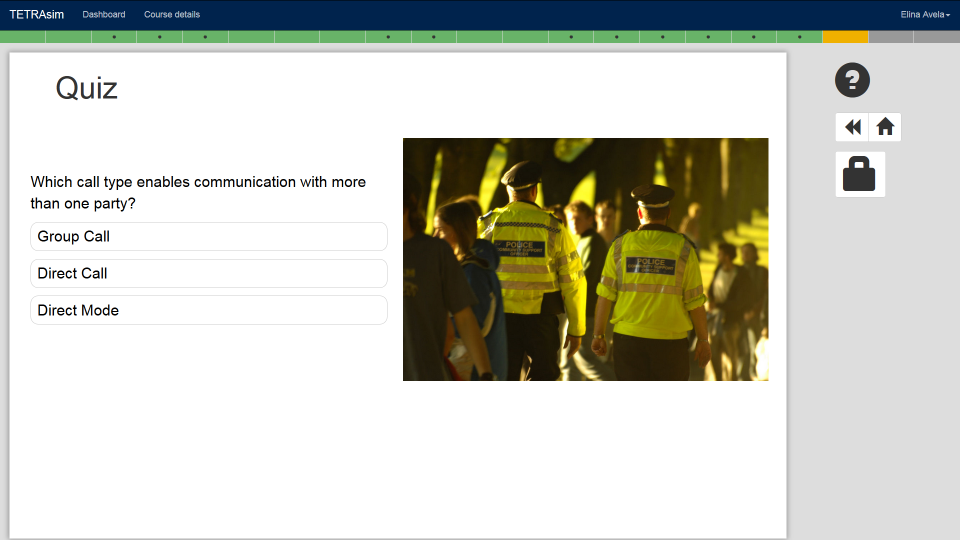Select the Group Call answer
The image size is (960, 540).
208,237
